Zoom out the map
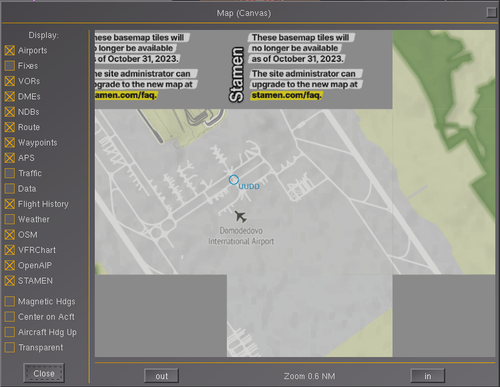 (161, 376)
